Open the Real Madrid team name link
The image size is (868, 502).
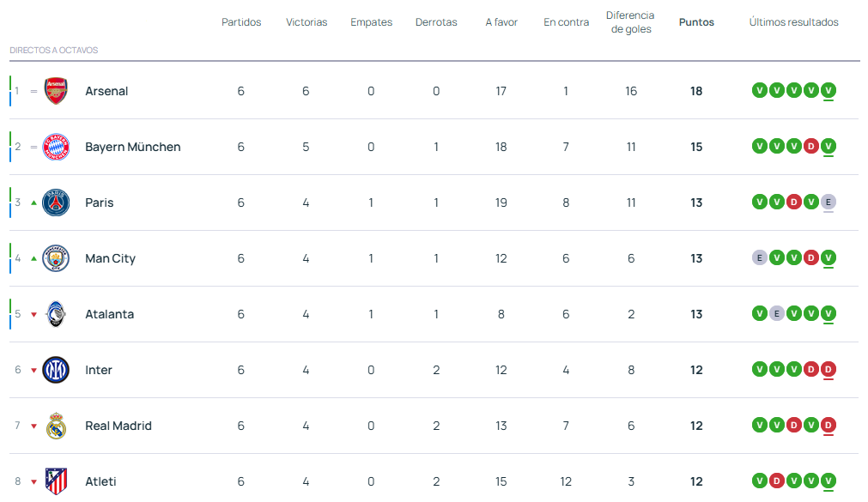point(118,426)
